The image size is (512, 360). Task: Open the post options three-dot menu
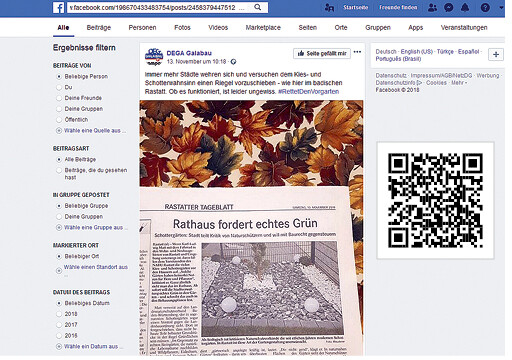(357, 52)
